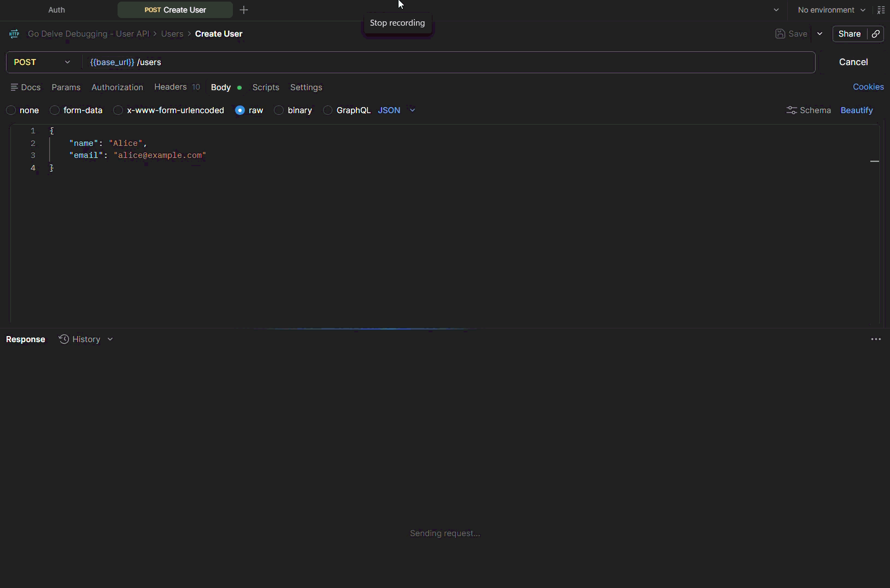Click the Save button
This screenshot has height=588, width=890.
(x=792, y=34)
